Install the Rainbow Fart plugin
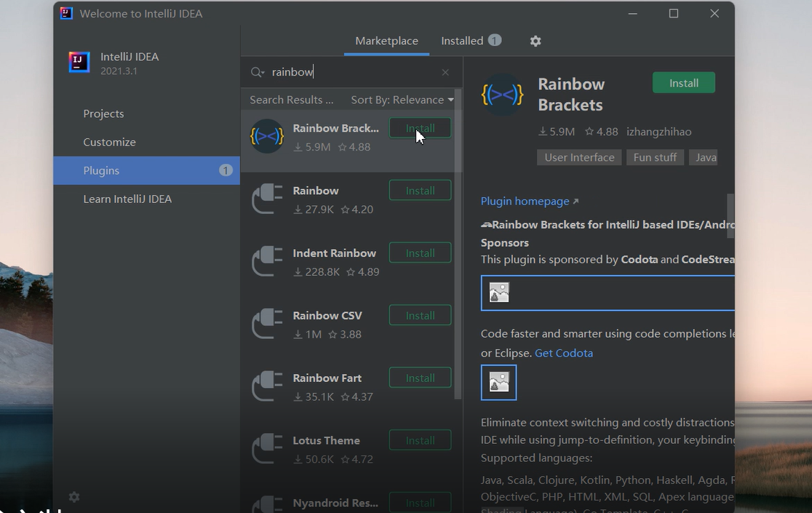Image resolution: width=812 pixels, height=513 pixels. click(x=420, y=378)
